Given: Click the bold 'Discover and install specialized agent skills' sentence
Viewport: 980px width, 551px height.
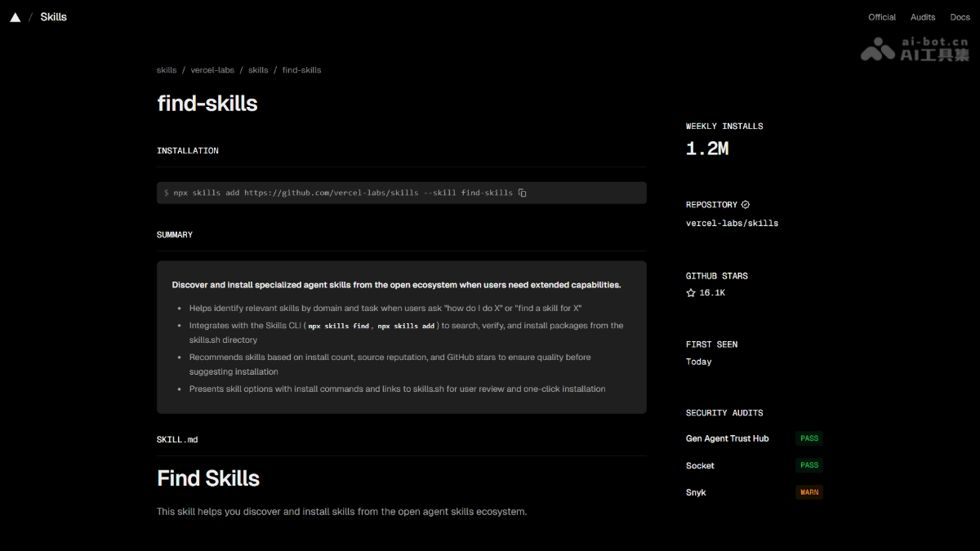Looking at the screenshot, I should [396, 285].
